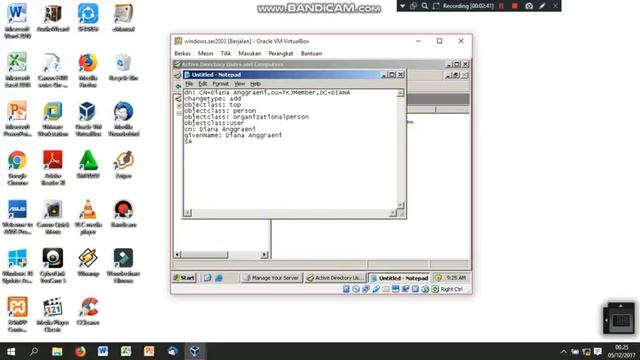Open Winamp desktop shortcut
Screen dimensions: 640x360
pos(88,262)
